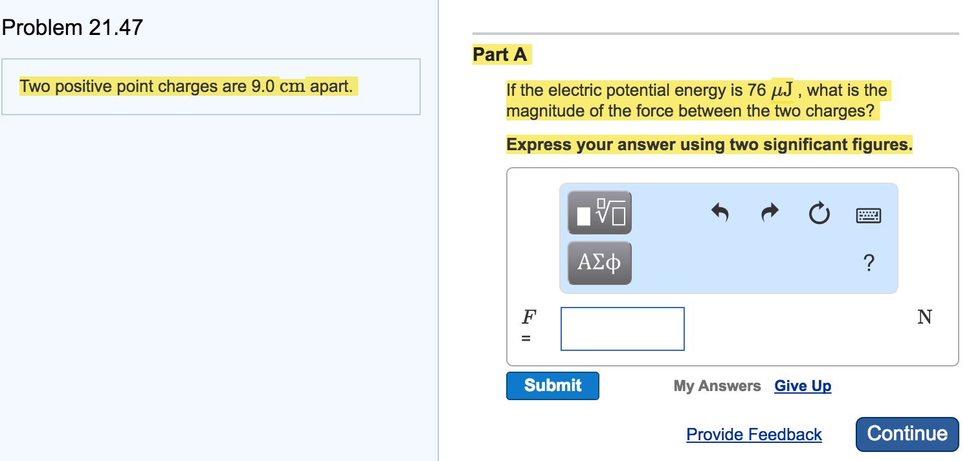Image resolution: width=980 pixels, height=461 pixels.
Task: Click the undo arrow icon
Action: tap(720, 212)
